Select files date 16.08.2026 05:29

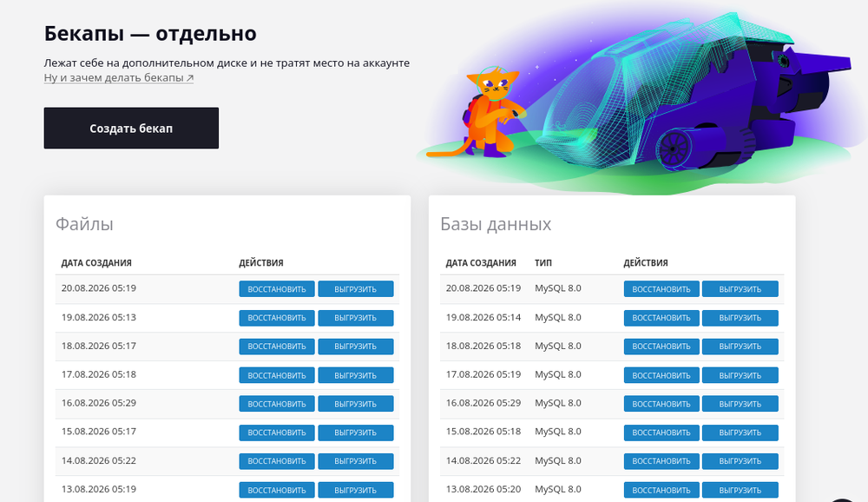(99, 403)
